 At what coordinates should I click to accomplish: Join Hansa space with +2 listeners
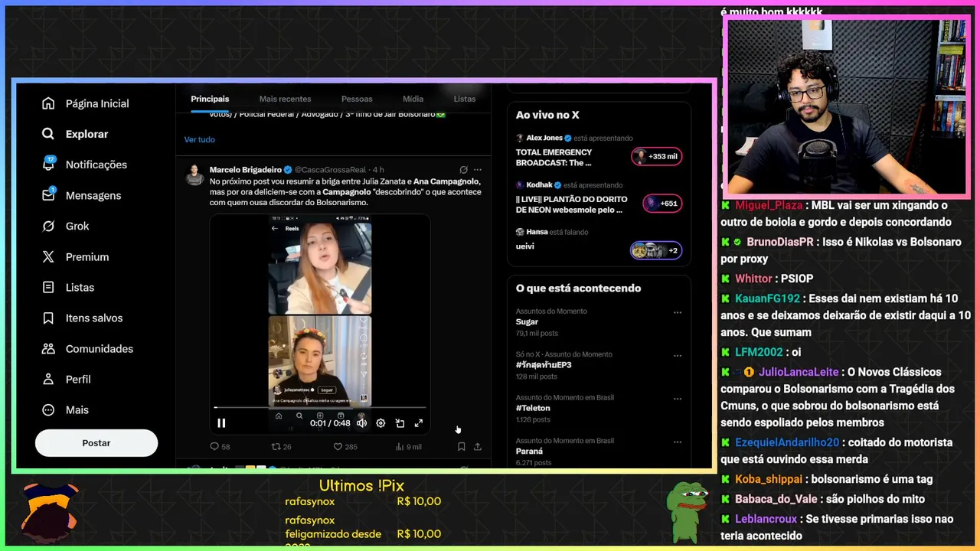[x=656, y=250]
